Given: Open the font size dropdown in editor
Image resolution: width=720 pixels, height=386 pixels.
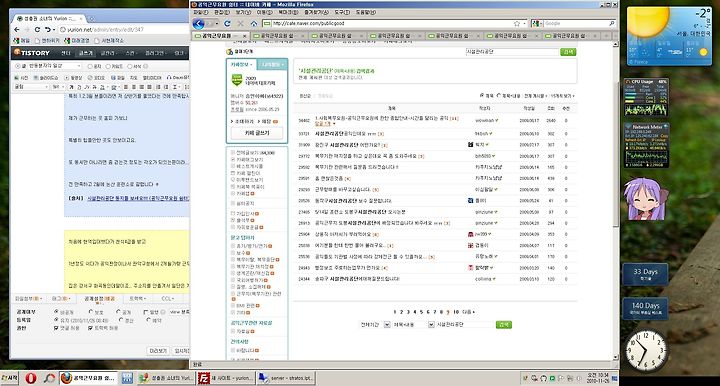Looking at the screenshot, I should (58, 87).
